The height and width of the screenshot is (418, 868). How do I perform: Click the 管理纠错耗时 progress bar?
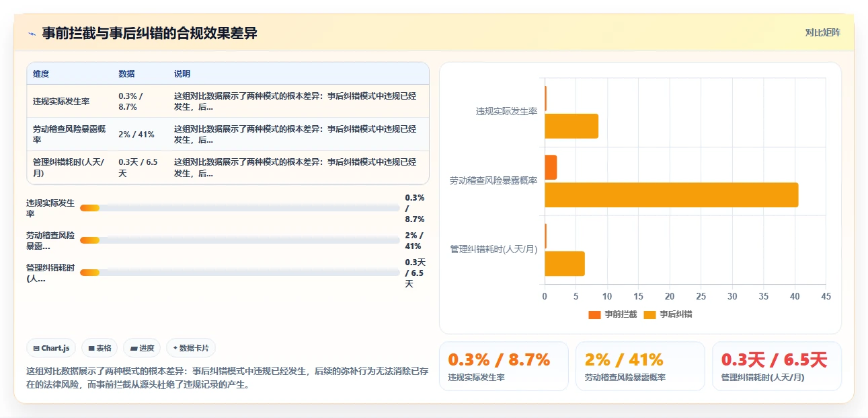[x=239, y=273]
